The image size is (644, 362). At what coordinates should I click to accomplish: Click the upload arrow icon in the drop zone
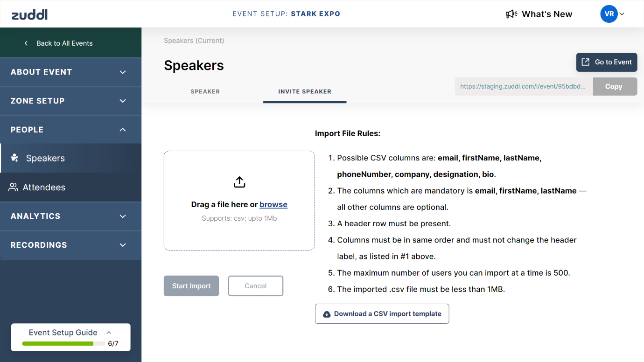(x=239, y=182)
